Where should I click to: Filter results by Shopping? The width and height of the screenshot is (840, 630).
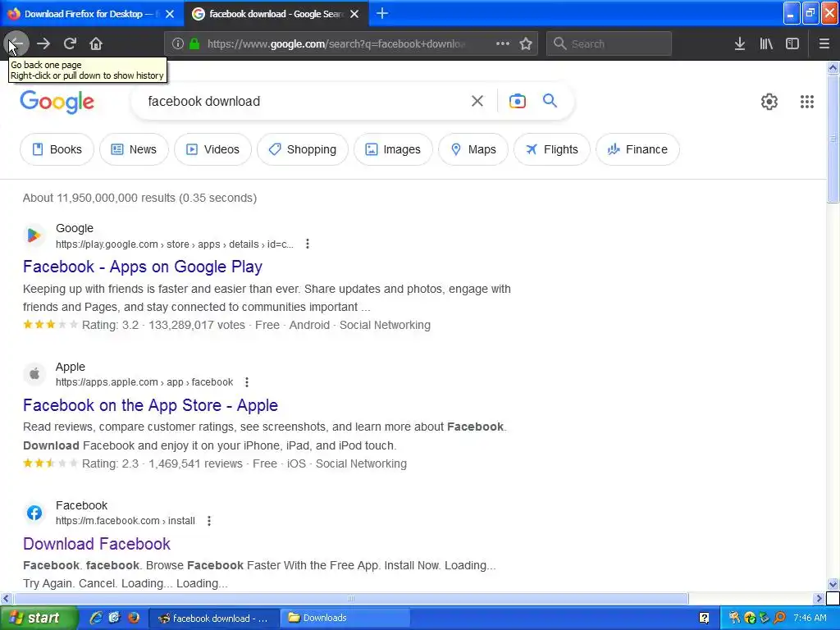click(x=303, y=149)
